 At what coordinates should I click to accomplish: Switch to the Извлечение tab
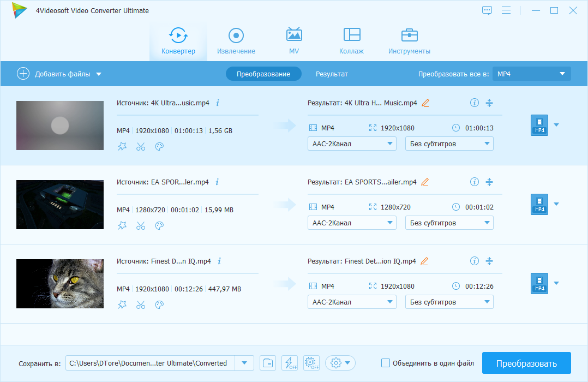236,41
